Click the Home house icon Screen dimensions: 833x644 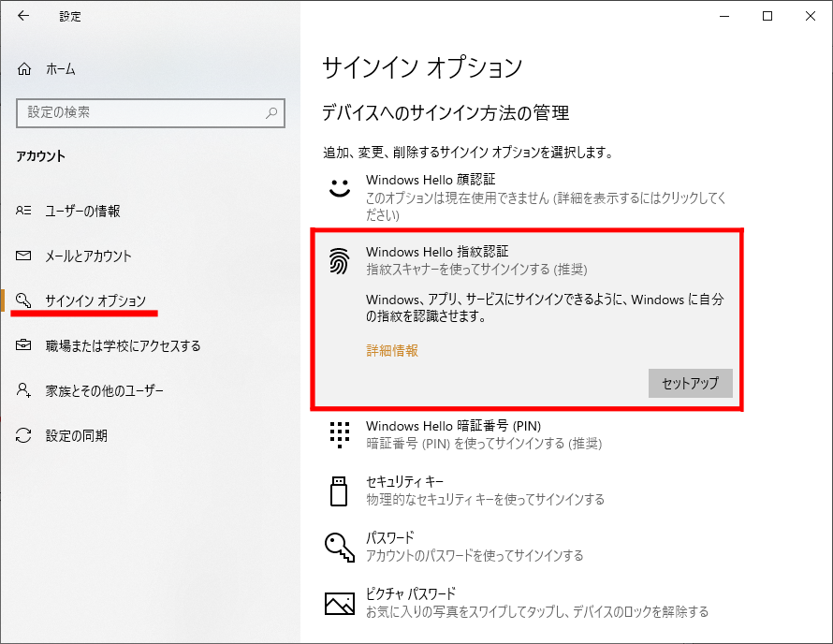[24, 69]
